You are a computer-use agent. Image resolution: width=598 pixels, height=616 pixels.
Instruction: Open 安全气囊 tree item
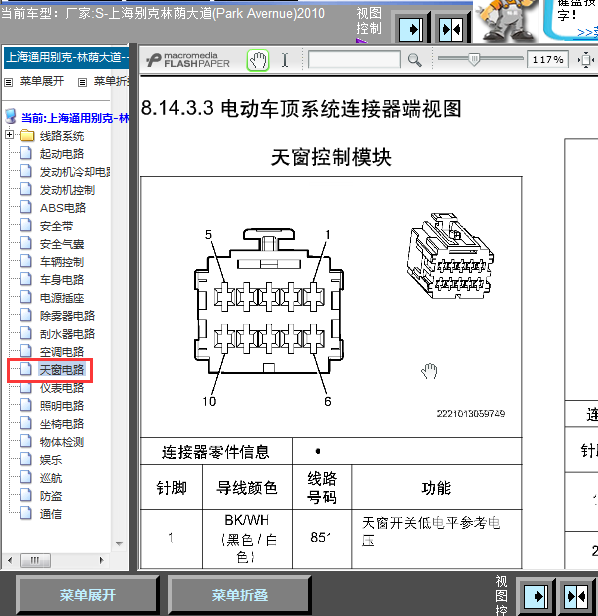coord(62,244)
